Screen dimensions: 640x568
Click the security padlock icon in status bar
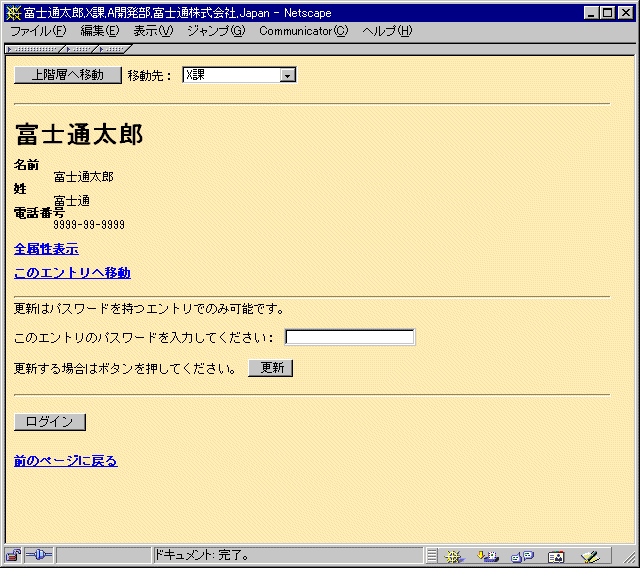[x=13, y=555]
